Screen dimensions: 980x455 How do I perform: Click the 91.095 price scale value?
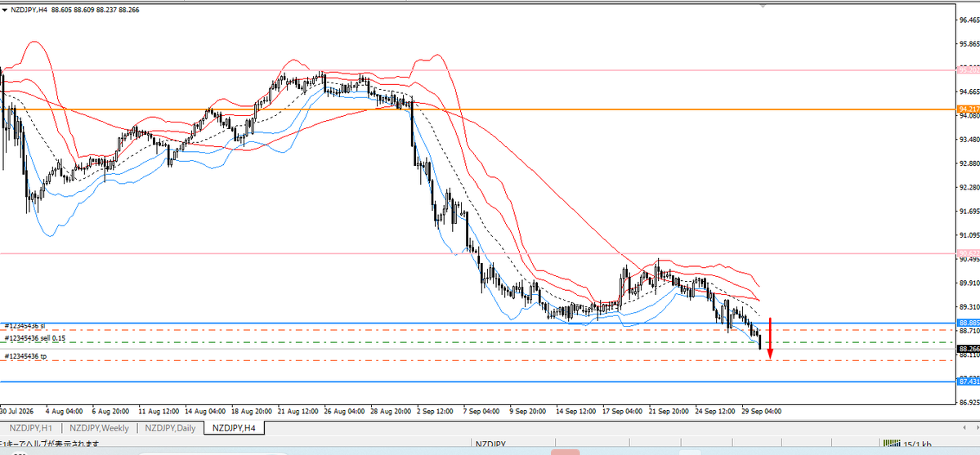[969, 235]
